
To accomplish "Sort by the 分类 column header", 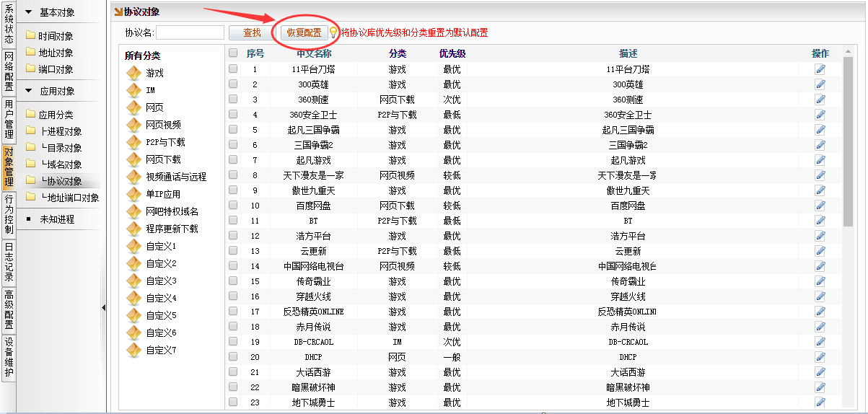I will (398, 53).
